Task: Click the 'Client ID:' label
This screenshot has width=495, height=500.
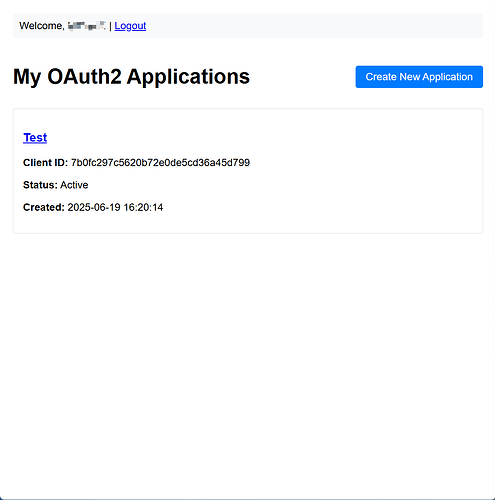Action: click(45, 163)
